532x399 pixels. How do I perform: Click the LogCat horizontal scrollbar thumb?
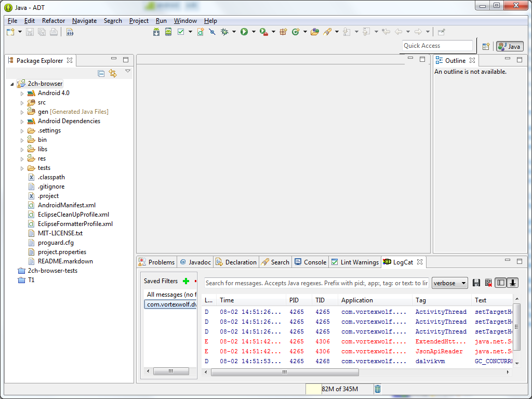[285, 372]
